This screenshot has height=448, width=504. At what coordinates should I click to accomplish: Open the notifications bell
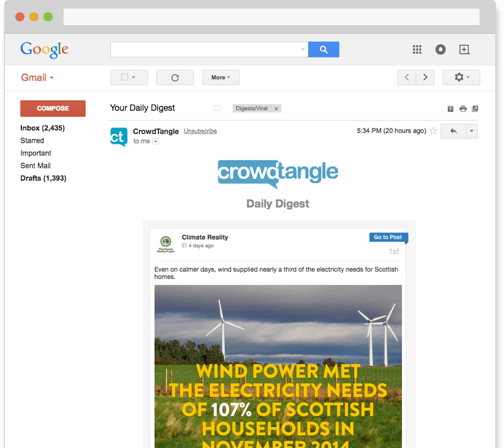click(440, 50)
